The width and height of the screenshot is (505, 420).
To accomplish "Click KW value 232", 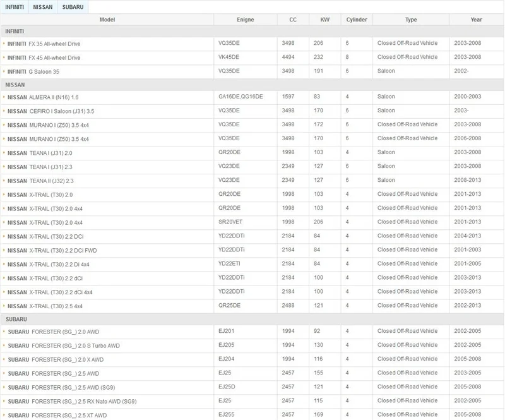I will 318,57.
